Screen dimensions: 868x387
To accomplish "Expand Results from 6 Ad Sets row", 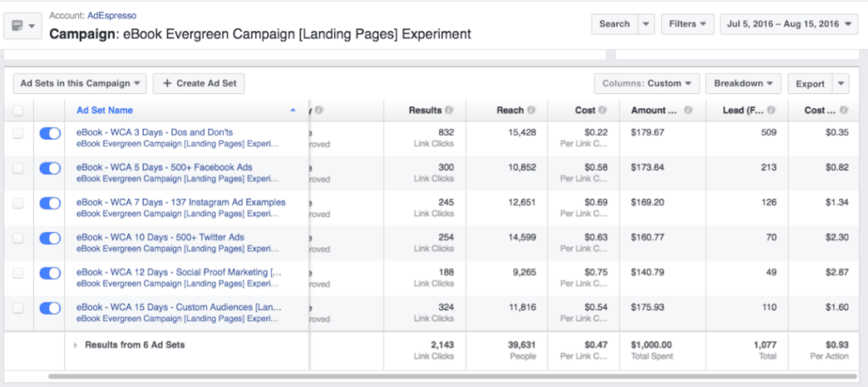I will (75, 346).
